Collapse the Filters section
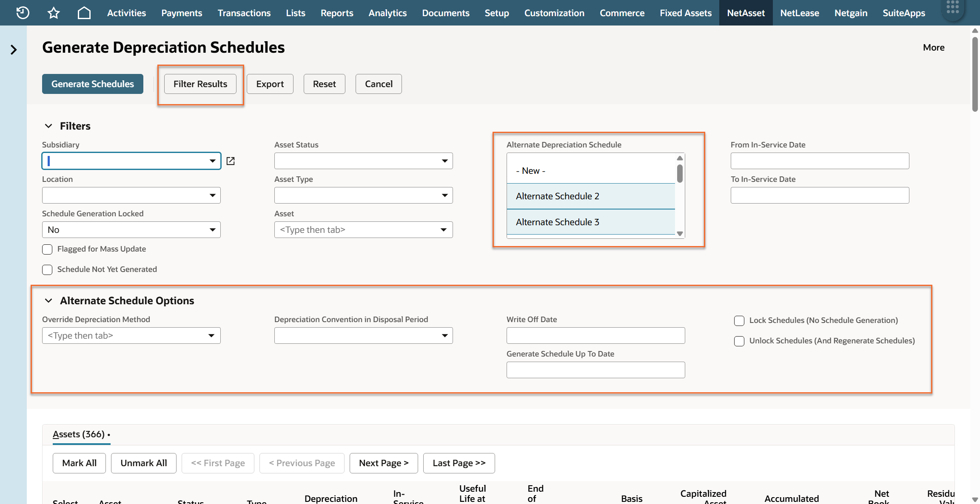The height and width of the screenshot is (504, 980). 48,126
